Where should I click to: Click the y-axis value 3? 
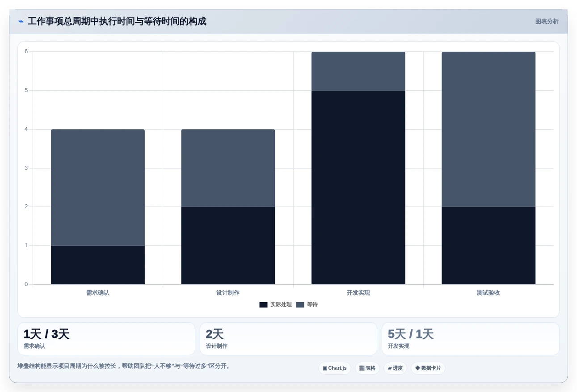[26, 168]
